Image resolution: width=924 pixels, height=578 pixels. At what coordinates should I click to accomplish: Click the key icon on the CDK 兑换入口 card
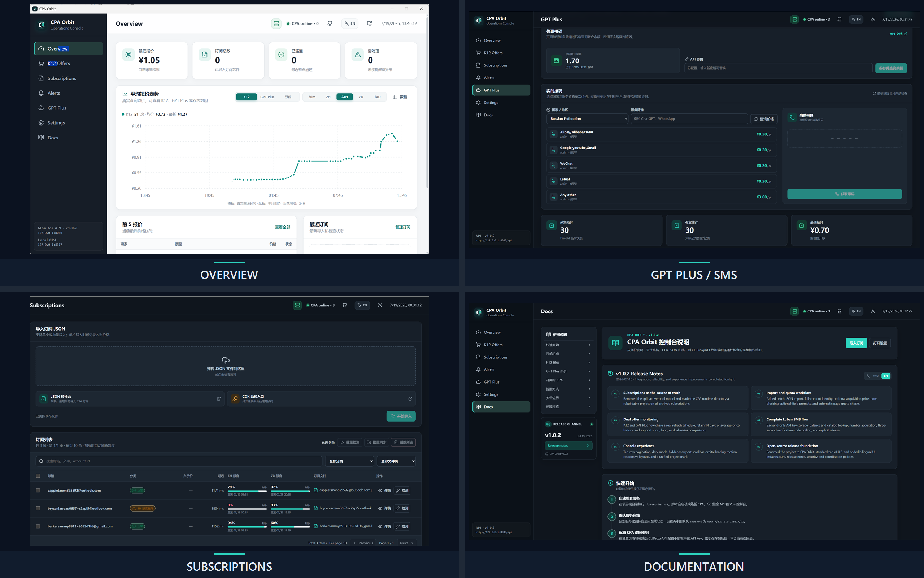[x=235, y=399]
